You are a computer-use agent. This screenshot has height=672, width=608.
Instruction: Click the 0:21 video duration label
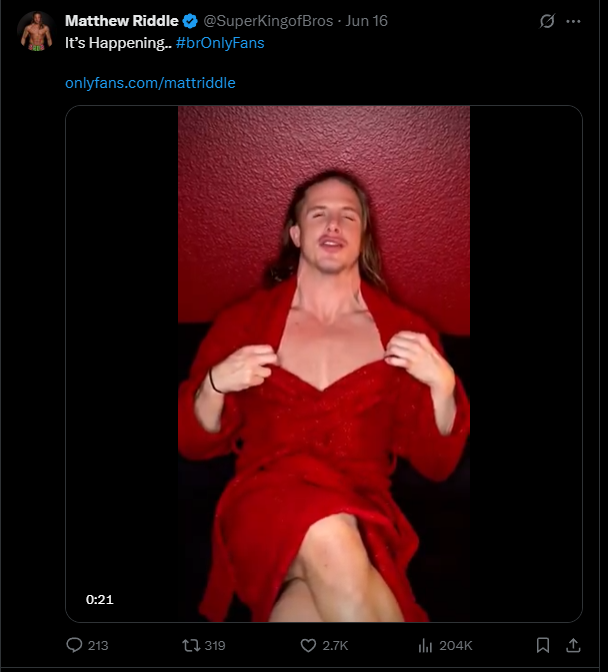point(100,599)
